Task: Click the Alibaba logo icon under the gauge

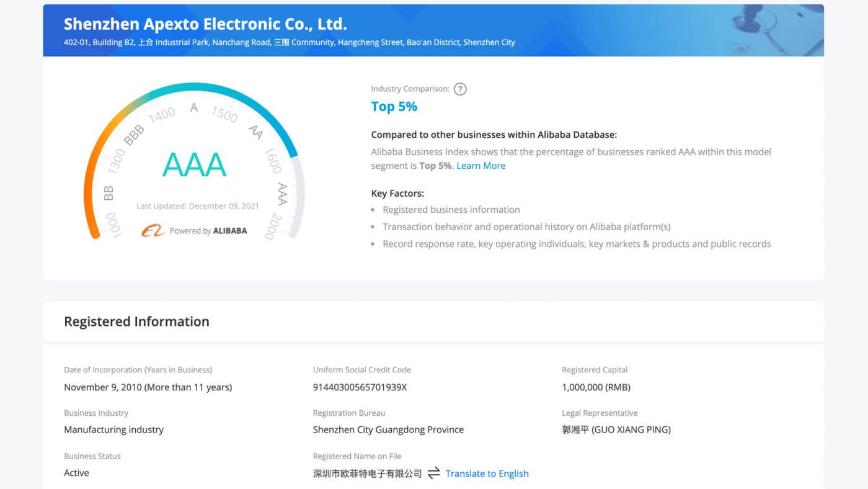Action: coord(153,231)
